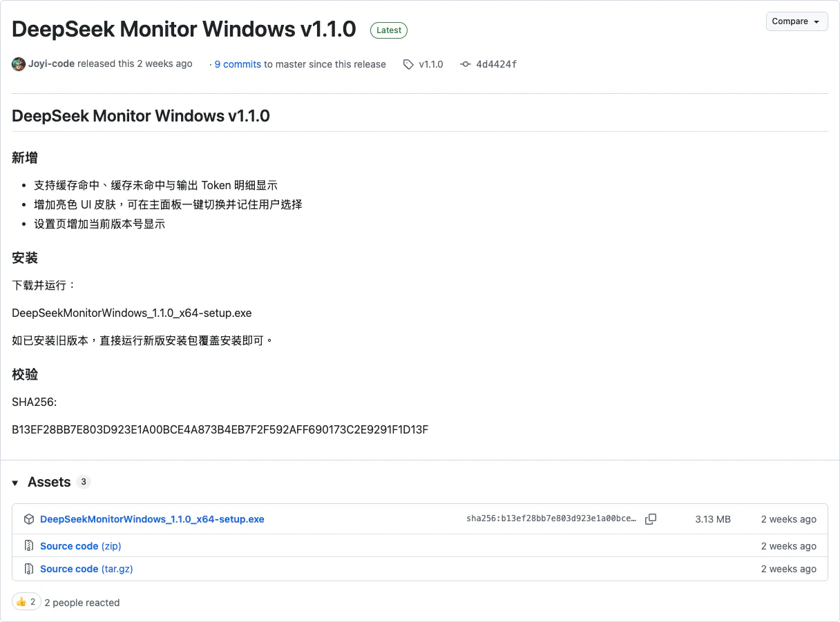Screen dimensions: 840x622
Task: Click the DeepSeek Monitor Windows v1.1.0 body heading
Action: pos(141,116)
